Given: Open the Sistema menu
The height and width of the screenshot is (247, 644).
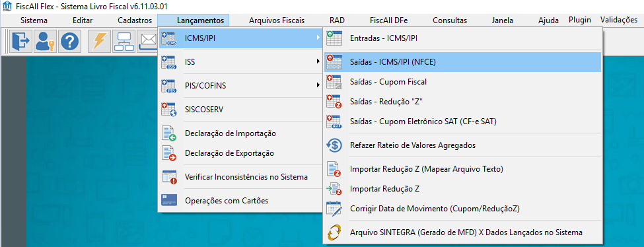Looking at the screenshot, I should (x=34, y=20).
